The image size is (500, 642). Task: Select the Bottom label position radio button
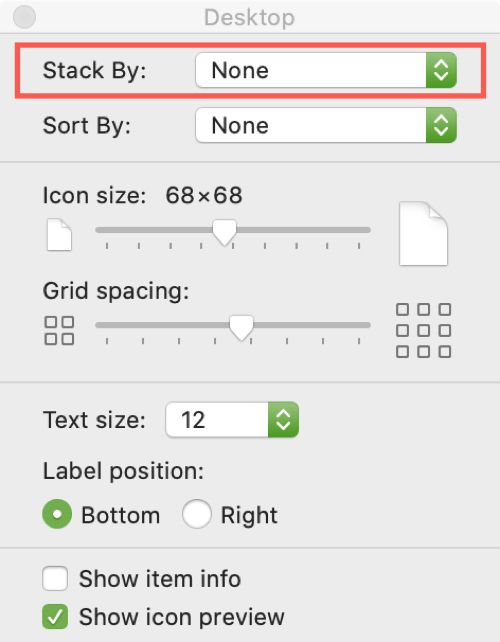point(57,514)
